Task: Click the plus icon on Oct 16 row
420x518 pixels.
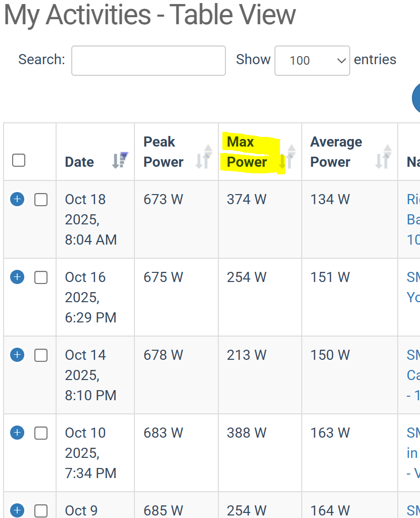Action: pyautogui.click(x=17, y=277)
